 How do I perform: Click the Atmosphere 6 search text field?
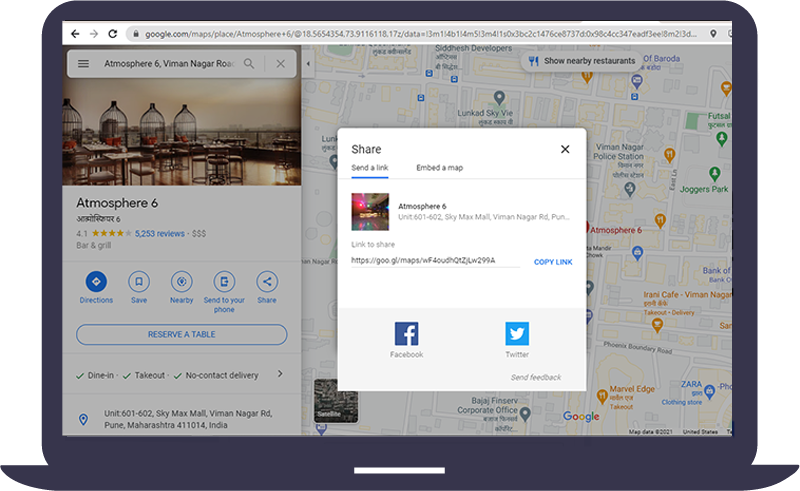coord(168,64)
